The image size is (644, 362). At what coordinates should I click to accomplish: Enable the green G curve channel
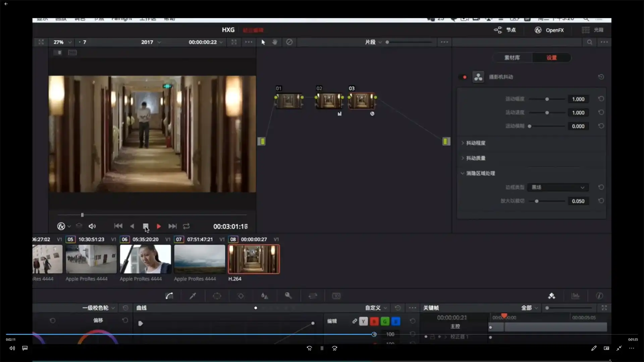[385, 321]
